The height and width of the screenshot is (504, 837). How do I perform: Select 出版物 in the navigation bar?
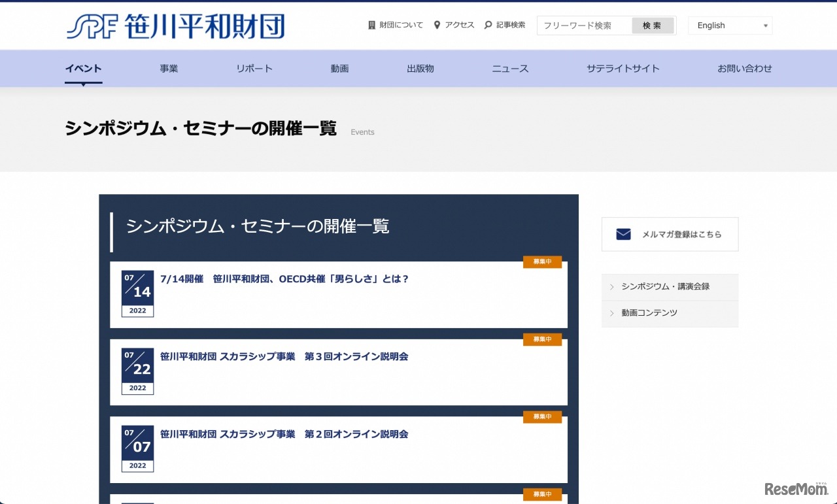420,69
